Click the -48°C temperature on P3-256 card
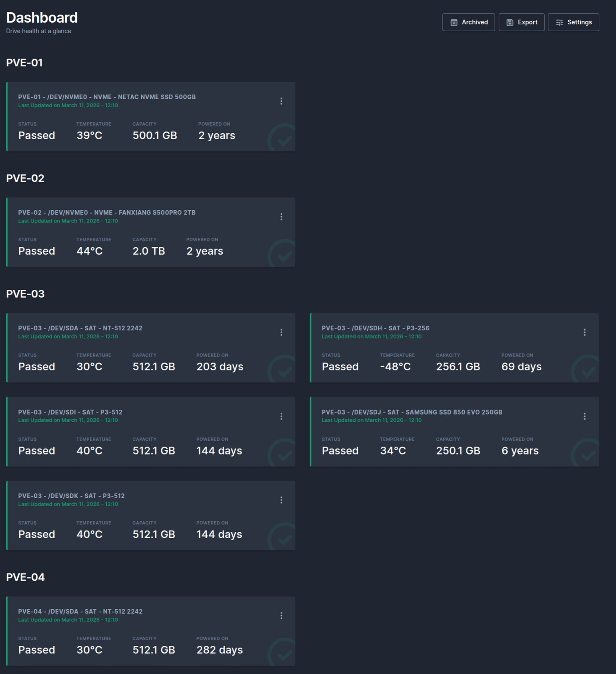The height and width of the screenshot is (674, 616). coord(395,367)
